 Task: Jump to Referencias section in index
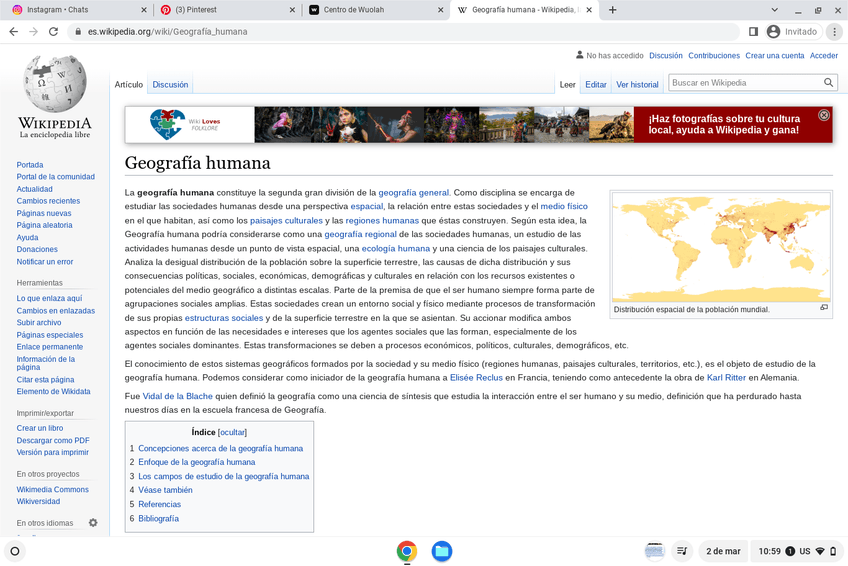(160, 504)
